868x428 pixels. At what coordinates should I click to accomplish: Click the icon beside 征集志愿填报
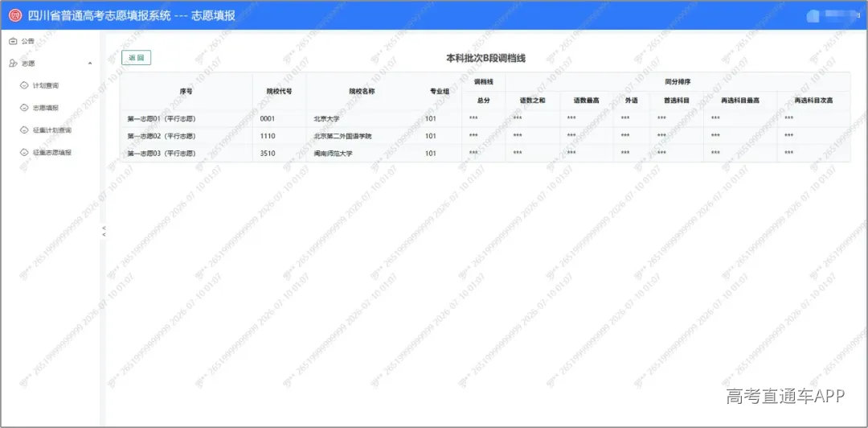(24, 152)
